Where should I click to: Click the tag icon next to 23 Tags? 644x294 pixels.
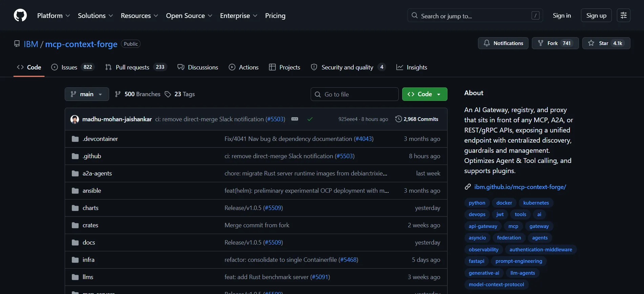click(168, 94)
